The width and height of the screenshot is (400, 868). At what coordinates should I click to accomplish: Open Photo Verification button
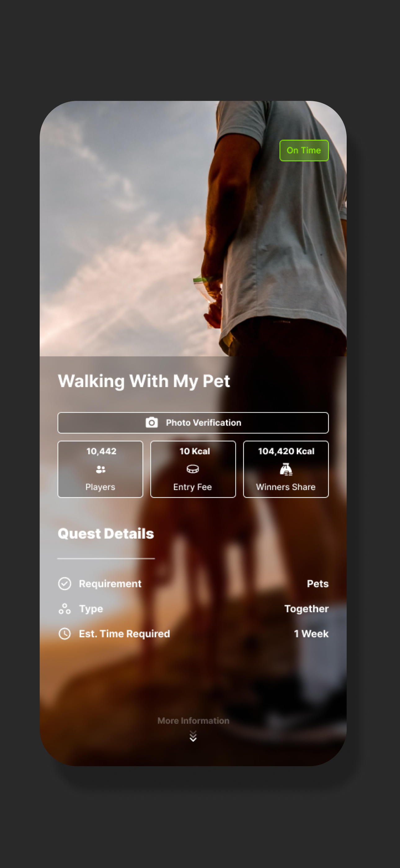[193, 423]
